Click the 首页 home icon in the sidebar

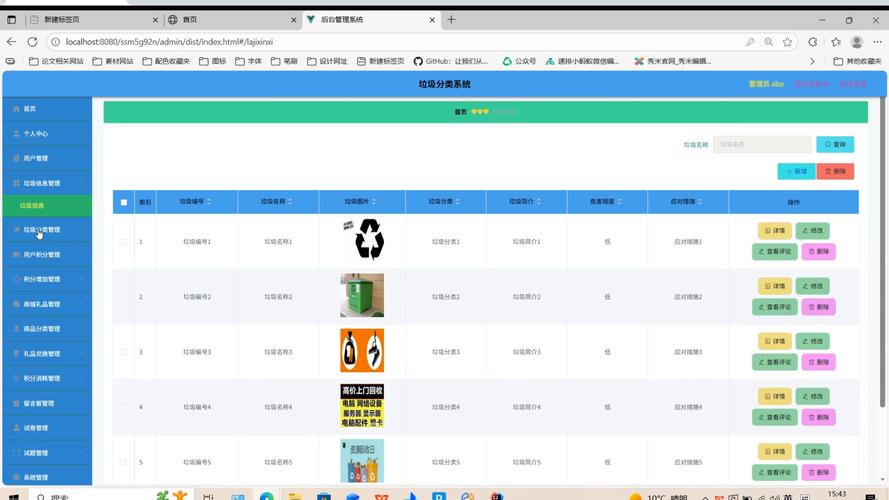point(16,109)
